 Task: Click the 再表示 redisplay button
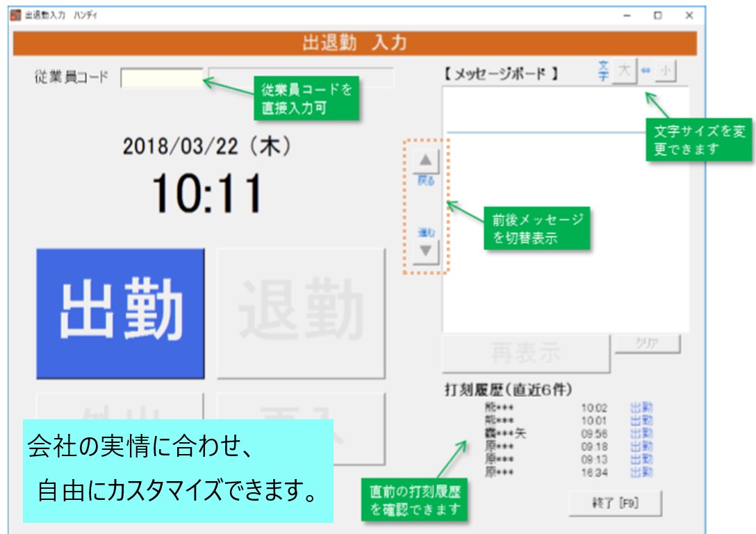[526, 353]
